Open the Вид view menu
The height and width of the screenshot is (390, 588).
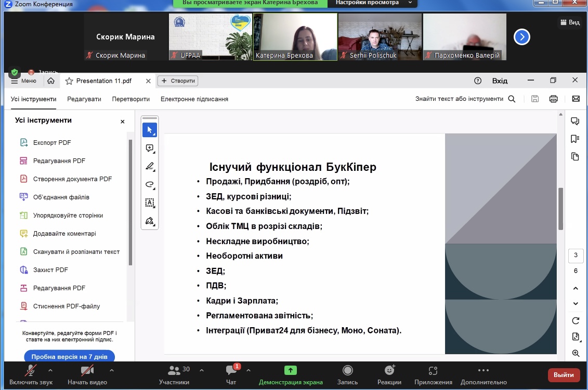(x=570, y=22)
